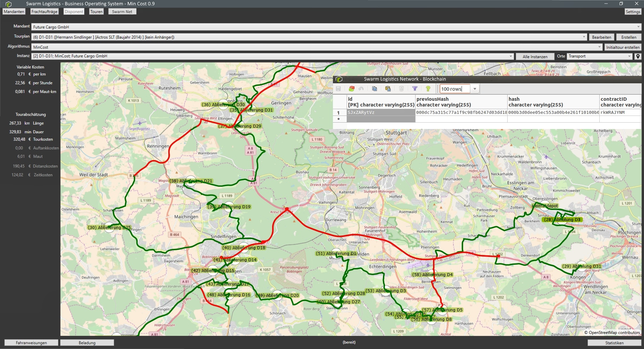Click the 100 rows input field
The height and width of the screenshot is (349, 644).
pyautogui.click(x=455, y=89)
